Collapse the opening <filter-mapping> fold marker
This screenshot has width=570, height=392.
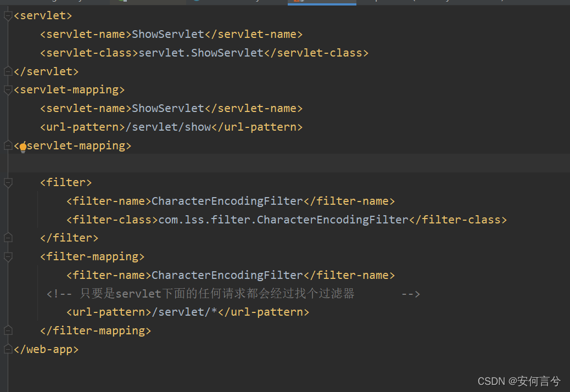8,257
